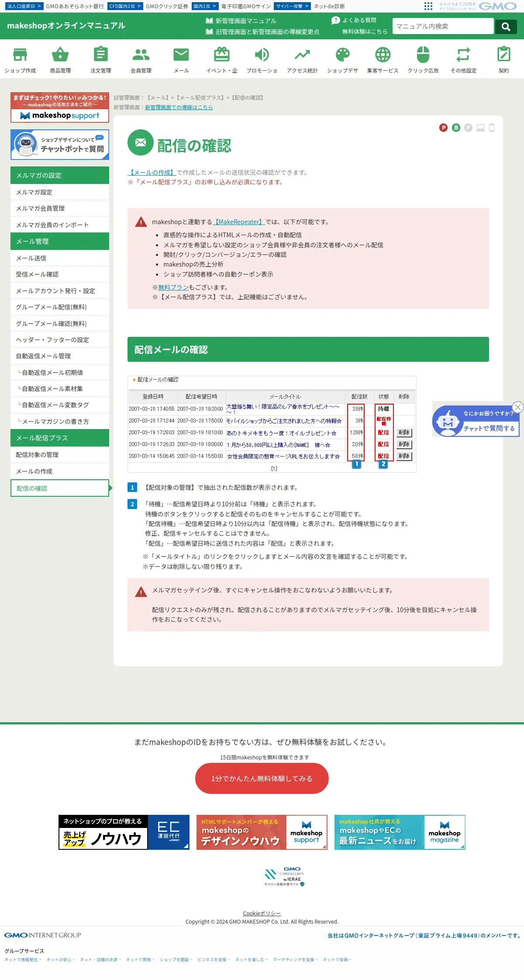Viewport: 524px width, 980px height.
Task: Open the デザインノウハウ makeshop support banner
Action: [262, 832]
